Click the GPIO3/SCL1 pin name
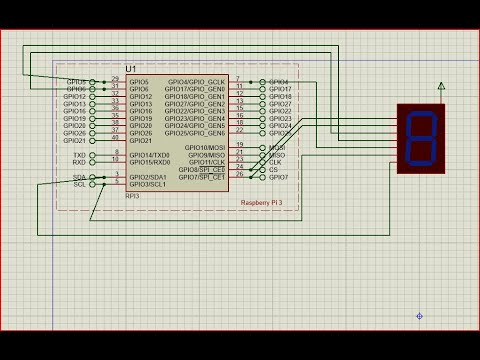The image size is (480, 360). click(147, 185)
